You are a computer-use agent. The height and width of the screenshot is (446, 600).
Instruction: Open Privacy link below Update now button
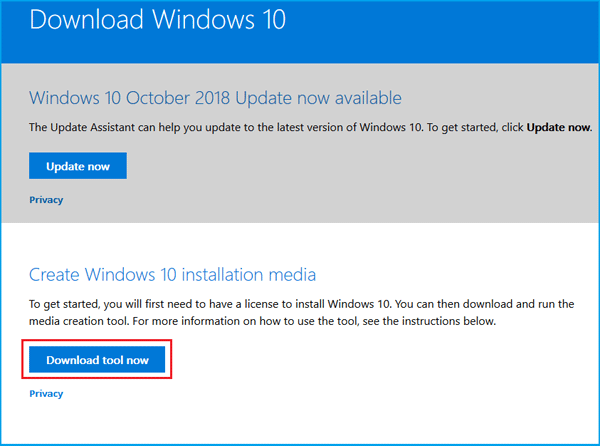[x=46, y=200]
